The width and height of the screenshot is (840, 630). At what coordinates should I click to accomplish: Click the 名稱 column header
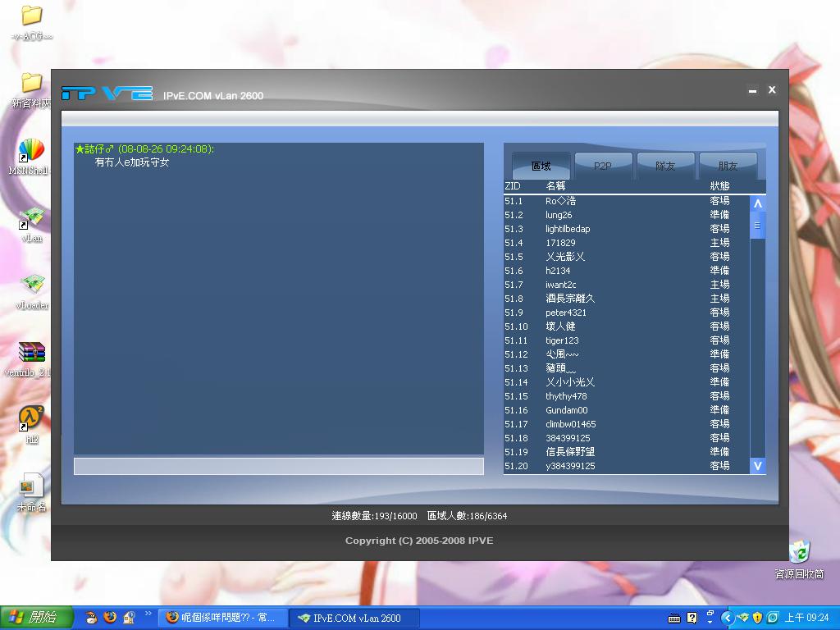click(x=558, y=186)
